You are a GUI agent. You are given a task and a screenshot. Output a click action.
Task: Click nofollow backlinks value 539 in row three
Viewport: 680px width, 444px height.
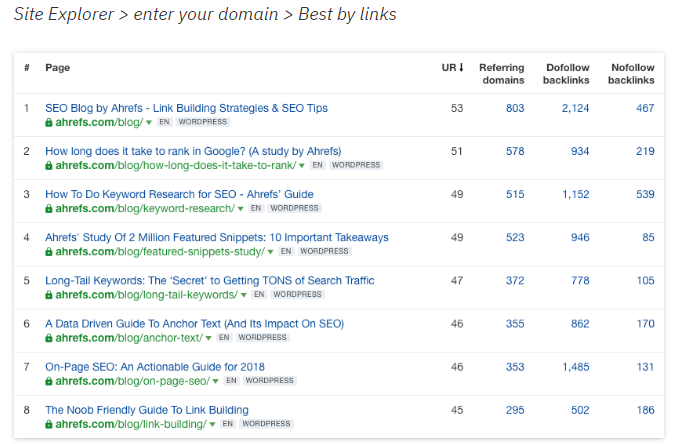point(644,194)
